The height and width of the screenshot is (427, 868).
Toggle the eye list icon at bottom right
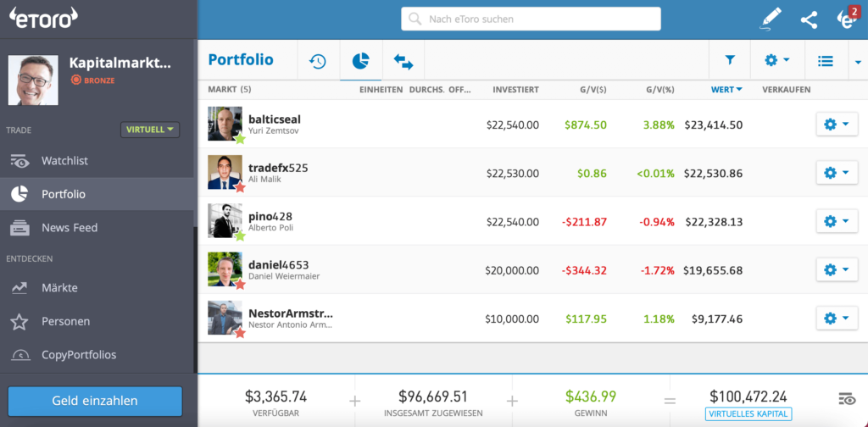(847, 399)
